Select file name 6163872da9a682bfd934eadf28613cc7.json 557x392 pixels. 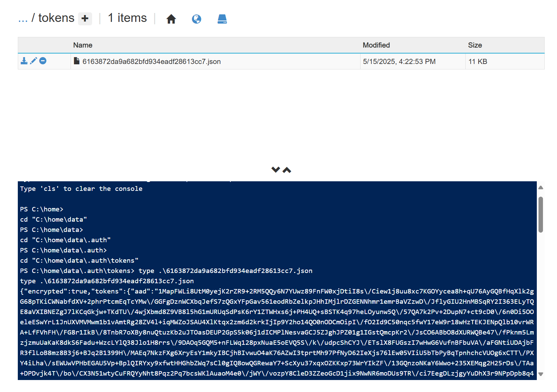[152, 62]
